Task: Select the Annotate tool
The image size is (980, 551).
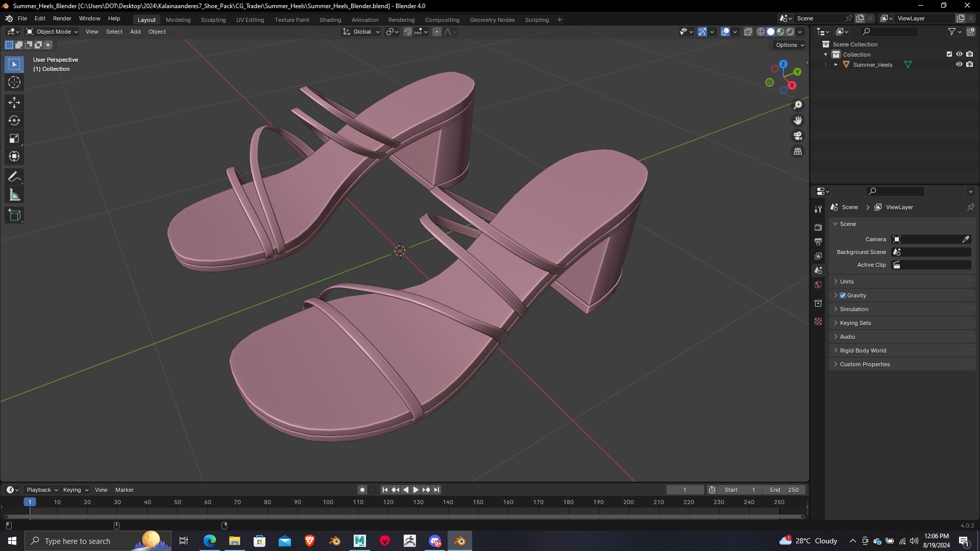Action: (x=14, y=177)
